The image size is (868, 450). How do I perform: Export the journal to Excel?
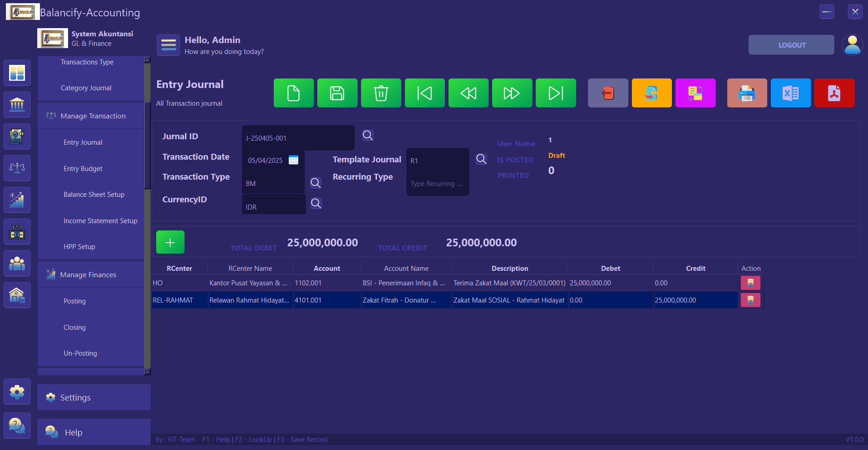(791, 93)
